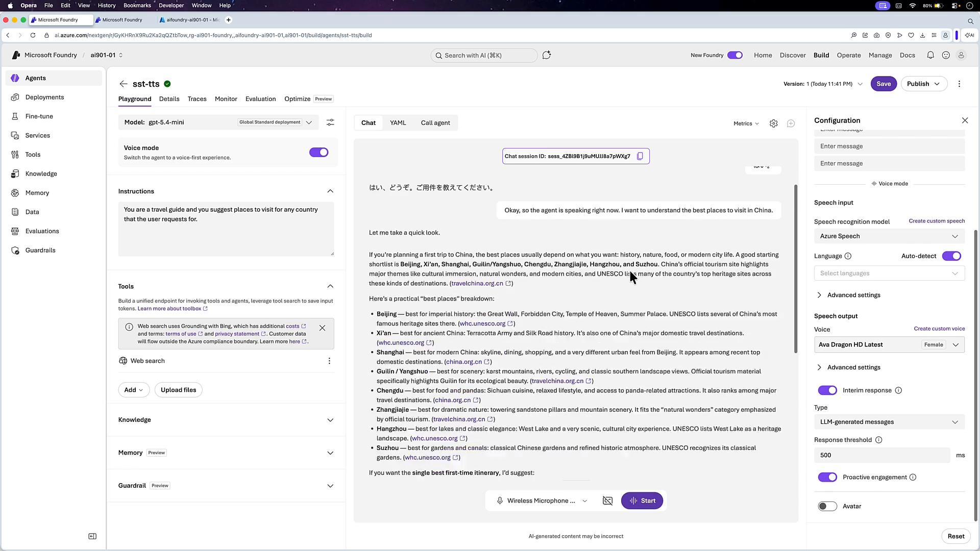Open model settings sliders icon
980x551 pixels.
point(330,122)
